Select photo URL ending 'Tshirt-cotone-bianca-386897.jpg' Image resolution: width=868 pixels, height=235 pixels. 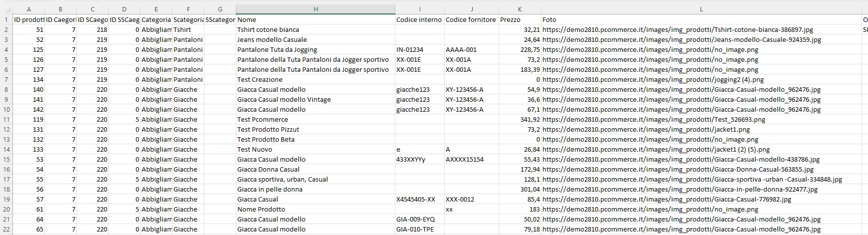[701, 29]
